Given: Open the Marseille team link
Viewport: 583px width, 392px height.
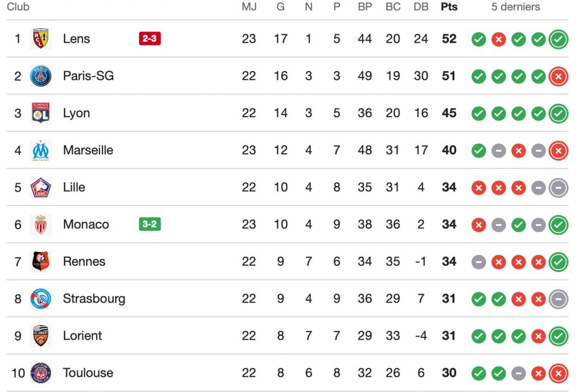Looking at the screenshot, I should pos(88,150).
